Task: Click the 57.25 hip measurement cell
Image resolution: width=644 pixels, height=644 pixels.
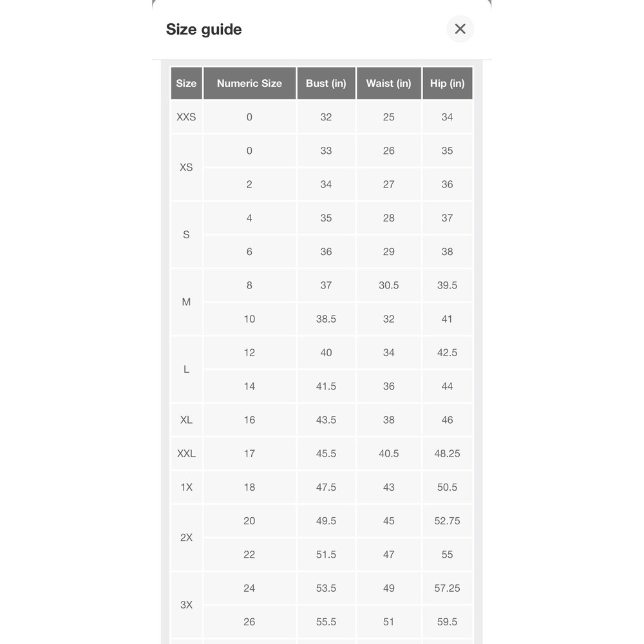Action: (447, 588)
